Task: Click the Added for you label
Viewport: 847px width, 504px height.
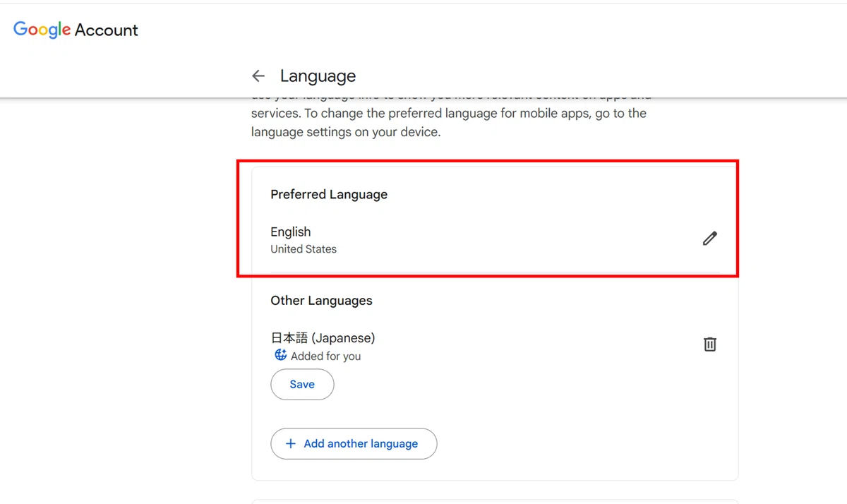Action: coord(325,356)
